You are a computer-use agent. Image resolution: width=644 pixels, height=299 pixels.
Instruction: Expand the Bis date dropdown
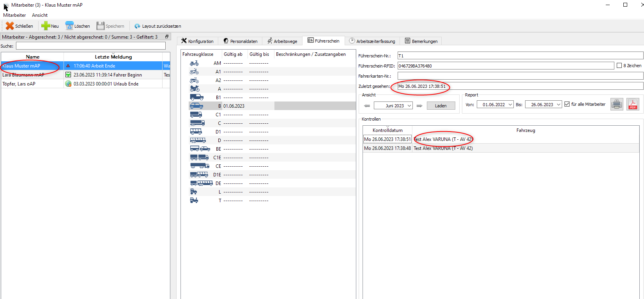tap(559, 105)
